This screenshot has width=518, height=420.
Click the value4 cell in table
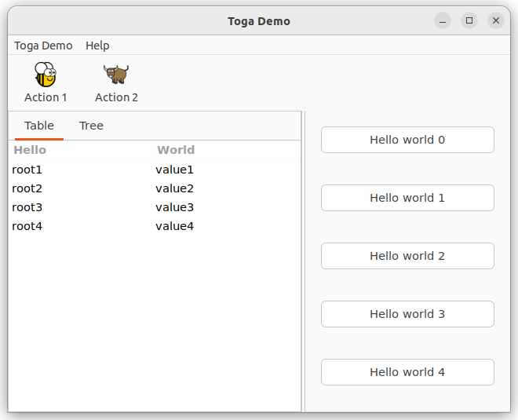click(174, 226)
